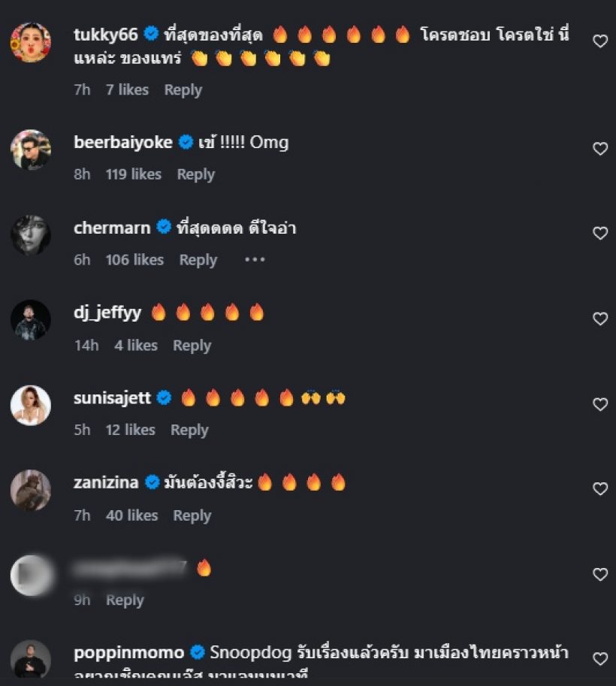Heart the dj_jeffyy fire comment
616x686 pixels.
tap(600, 319)
